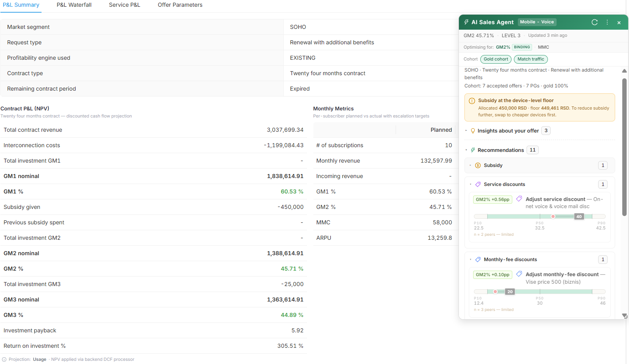
Task: Click the panel resize grip icon
Action: [625, 316]
